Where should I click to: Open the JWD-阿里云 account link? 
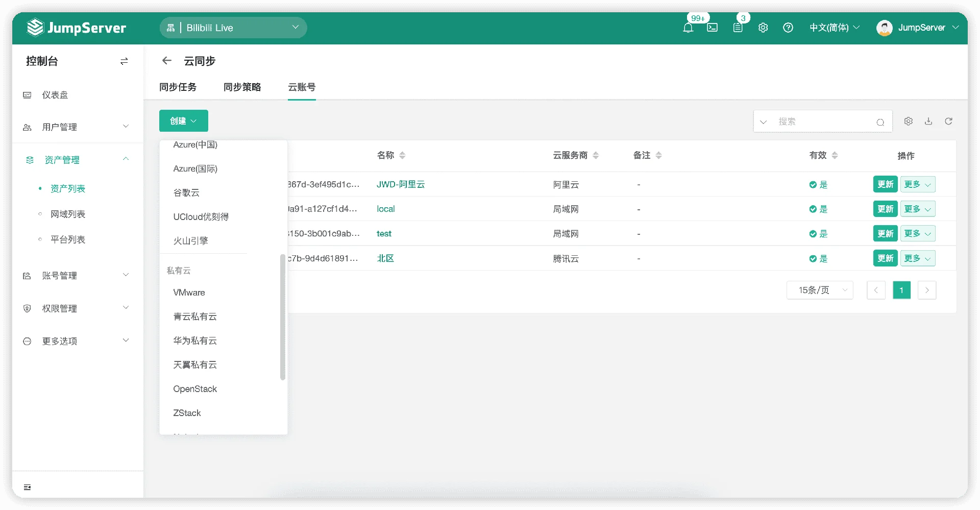pos(401,184)
